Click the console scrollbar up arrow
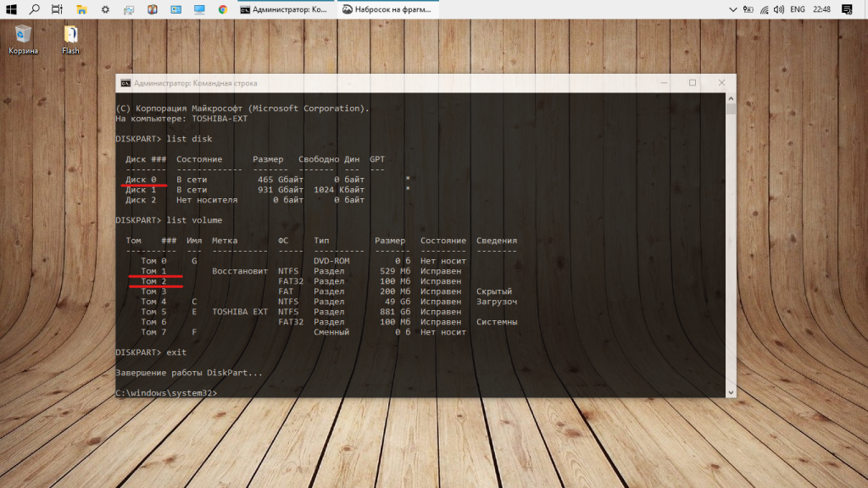Image resolution: width=868 pixels, height=488 pixels. pos(731,98)
